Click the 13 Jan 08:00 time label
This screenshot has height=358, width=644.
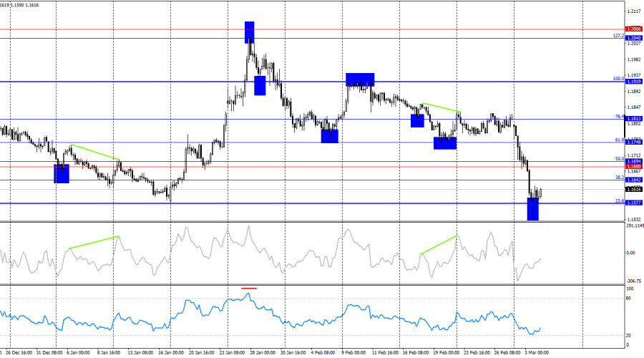[x=140, y=353]
